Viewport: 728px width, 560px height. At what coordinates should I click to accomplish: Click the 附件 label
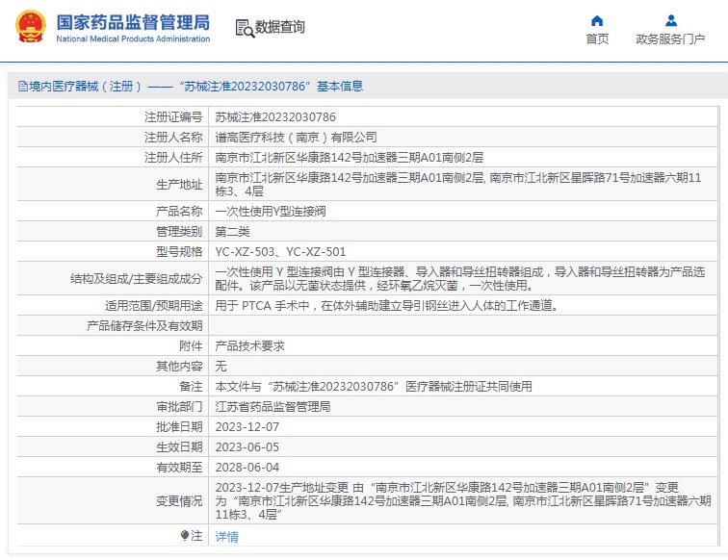pyautogui.click(x=191, y=346)
